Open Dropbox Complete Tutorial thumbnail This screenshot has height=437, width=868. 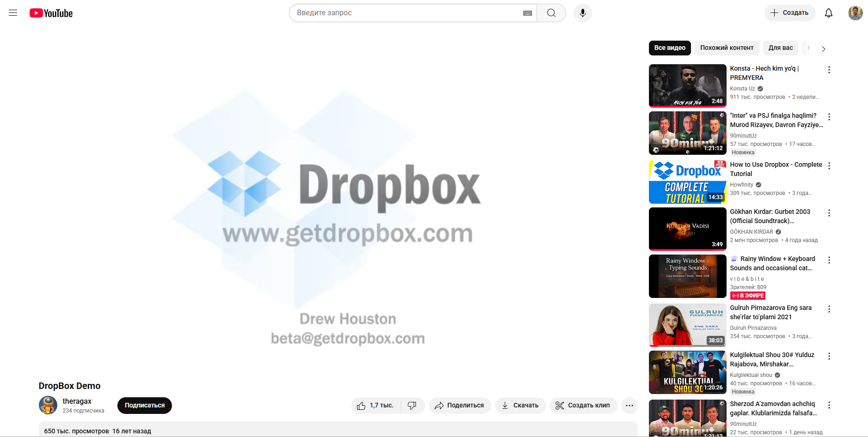click(x=688, y=182)
